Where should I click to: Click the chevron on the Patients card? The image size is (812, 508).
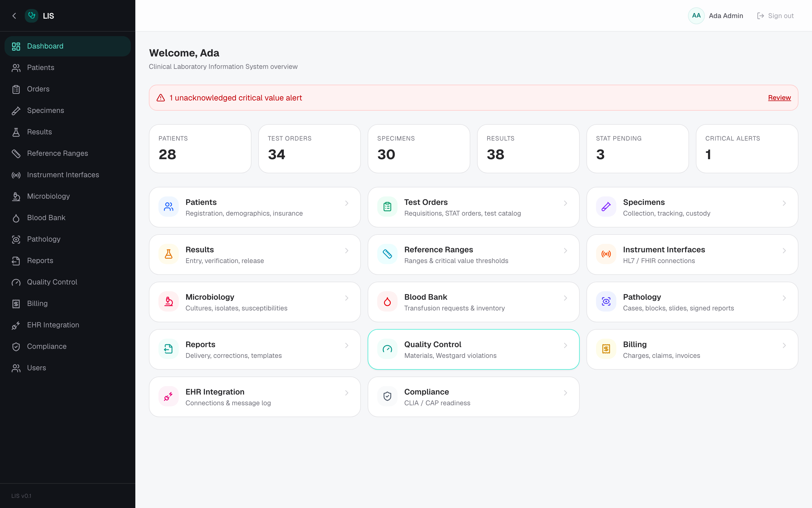(347, 203)
